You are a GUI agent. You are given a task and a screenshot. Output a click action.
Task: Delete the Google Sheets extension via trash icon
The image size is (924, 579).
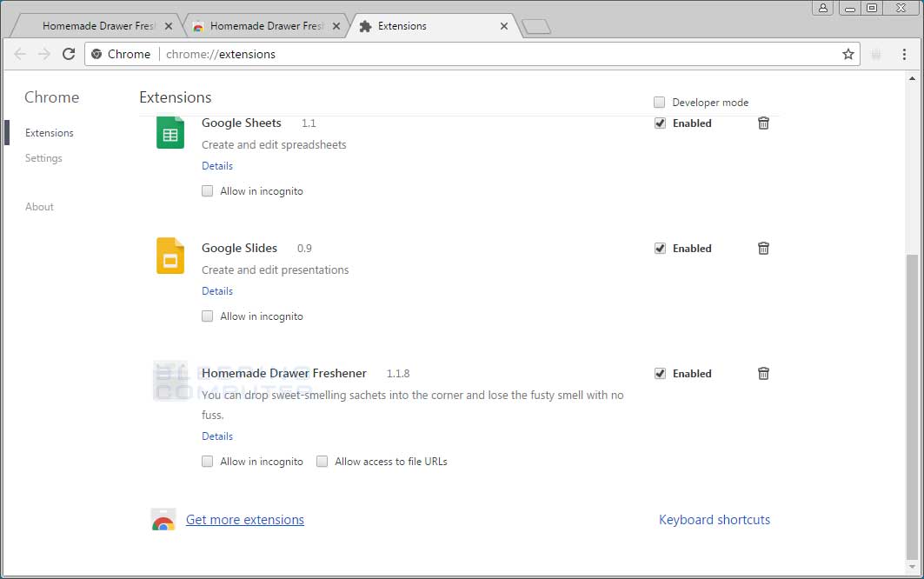[x=763, y=123]
